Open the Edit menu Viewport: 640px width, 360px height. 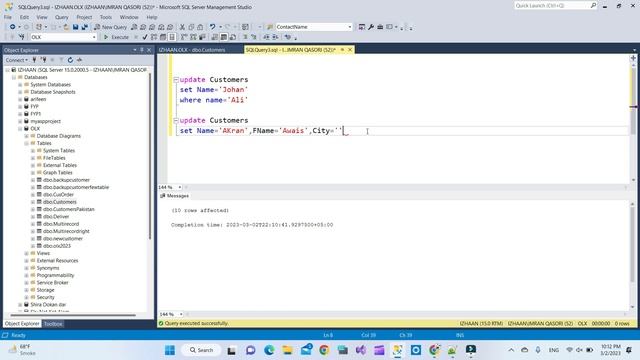(24, 17)
